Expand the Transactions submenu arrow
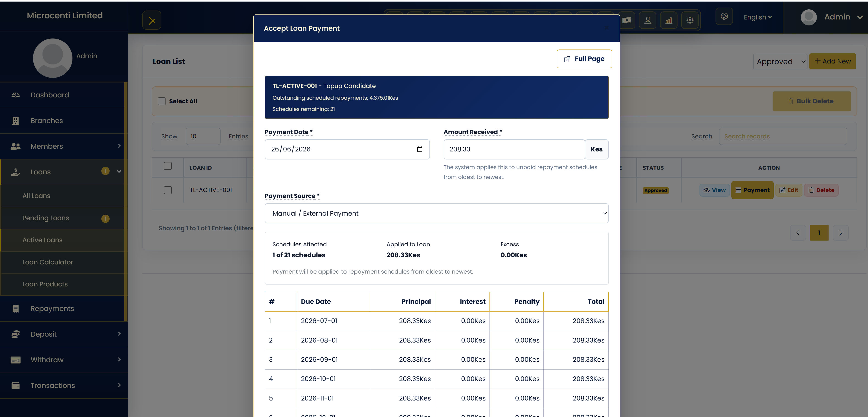Viewport: 868px width, 417px height. click(119, 385)
